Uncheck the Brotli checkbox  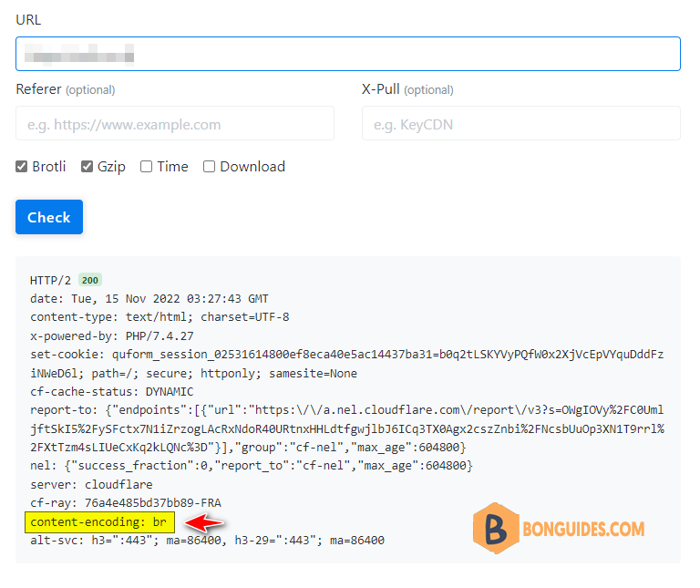[x=22, y=167]
